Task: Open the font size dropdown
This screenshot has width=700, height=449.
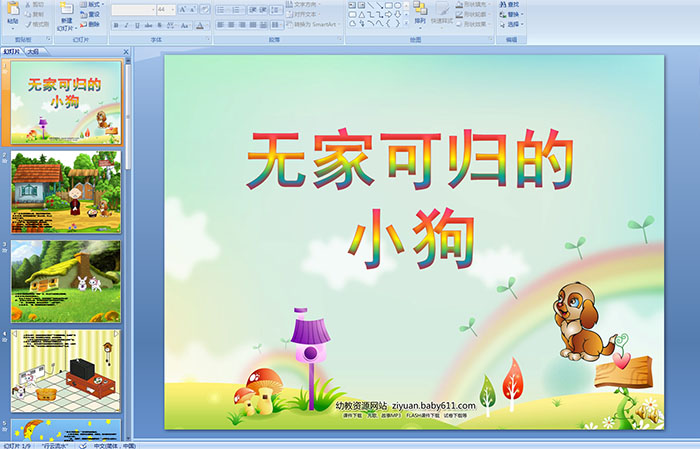Action: pyautogui.click(x=173, y=9)
